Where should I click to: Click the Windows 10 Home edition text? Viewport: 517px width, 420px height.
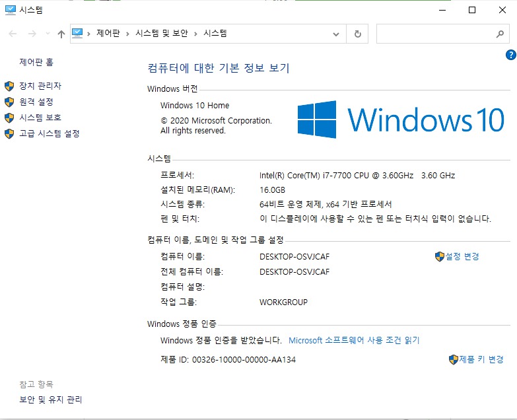(195, 106)
